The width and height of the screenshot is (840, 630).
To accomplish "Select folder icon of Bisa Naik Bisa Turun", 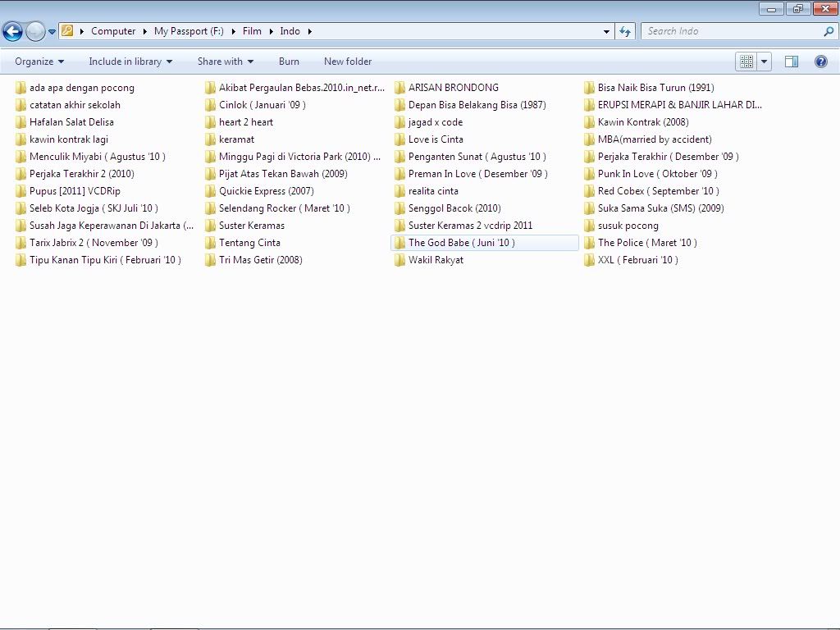I will [x=589, y=88].
